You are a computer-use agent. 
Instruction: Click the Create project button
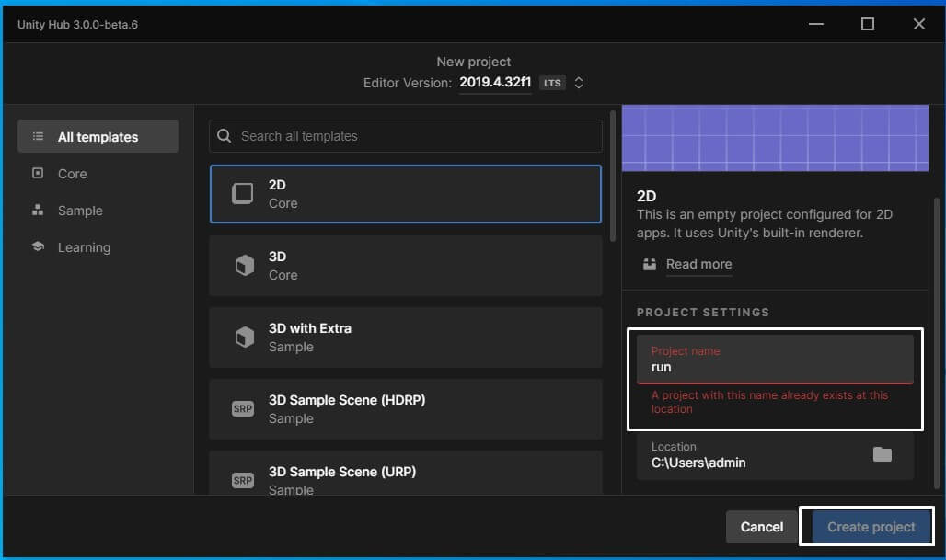click(871, 527)
